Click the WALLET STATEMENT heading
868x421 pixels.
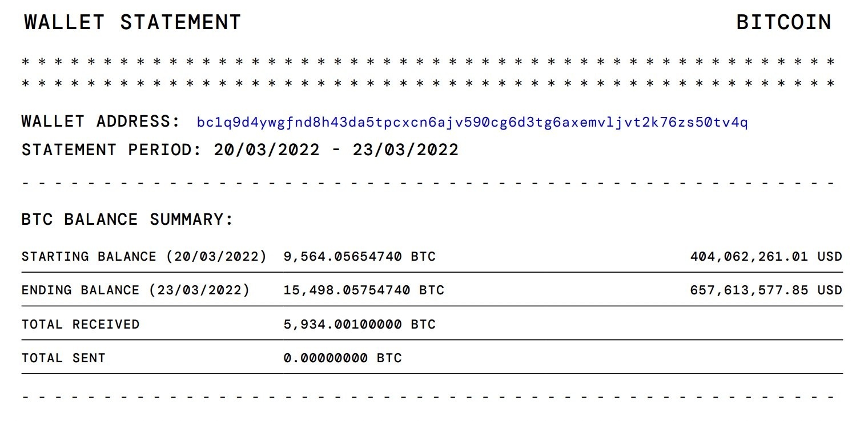tap(132, 22)
